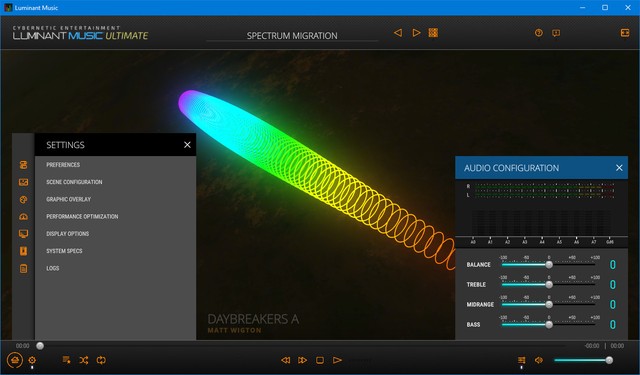Click the Treble value readout 0
Viewport: 640px width, 375px height.
pyautogui.click(x=612, y=284)
